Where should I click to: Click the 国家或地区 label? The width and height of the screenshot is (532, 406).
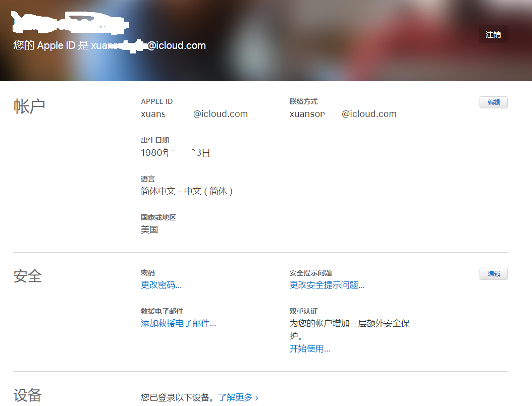[158, 217]
